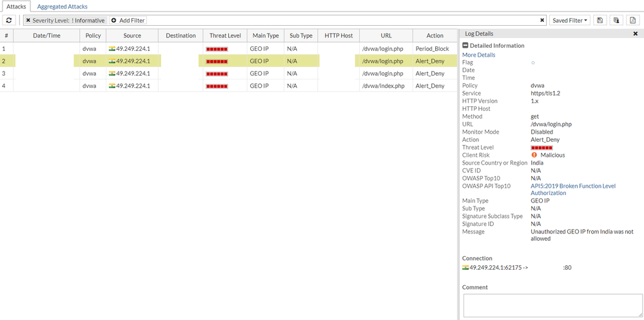Click dvwa policy cell in row 1

tap(89, 48)
